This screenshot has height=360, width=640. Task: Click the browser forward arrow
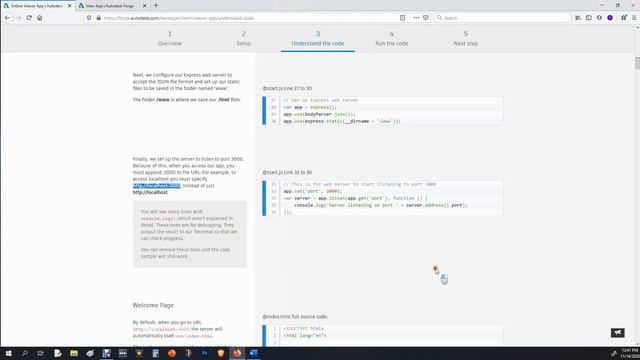18,18
